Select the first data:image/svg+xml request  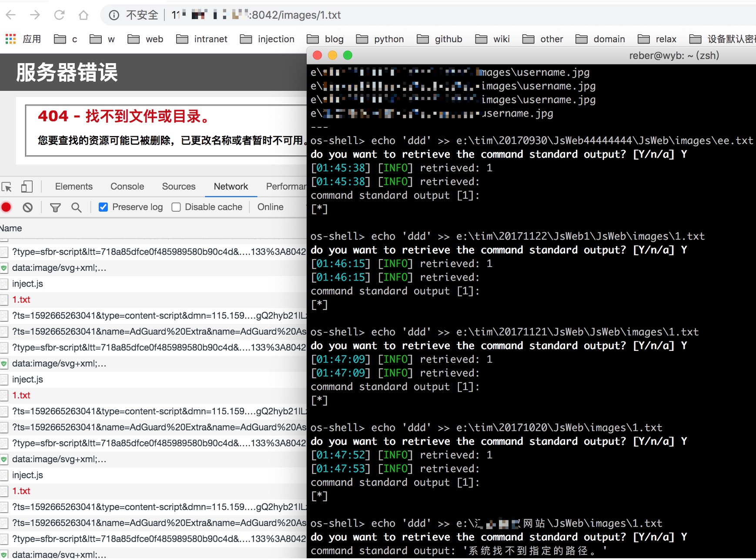[153, 268]
